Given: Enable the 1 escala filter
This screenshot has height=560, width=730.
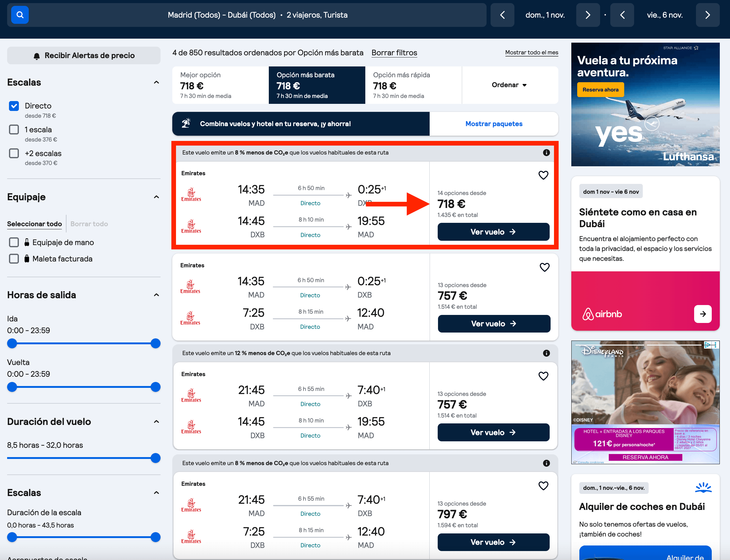Looking at the screenshot, I should [x=14, y=129].
